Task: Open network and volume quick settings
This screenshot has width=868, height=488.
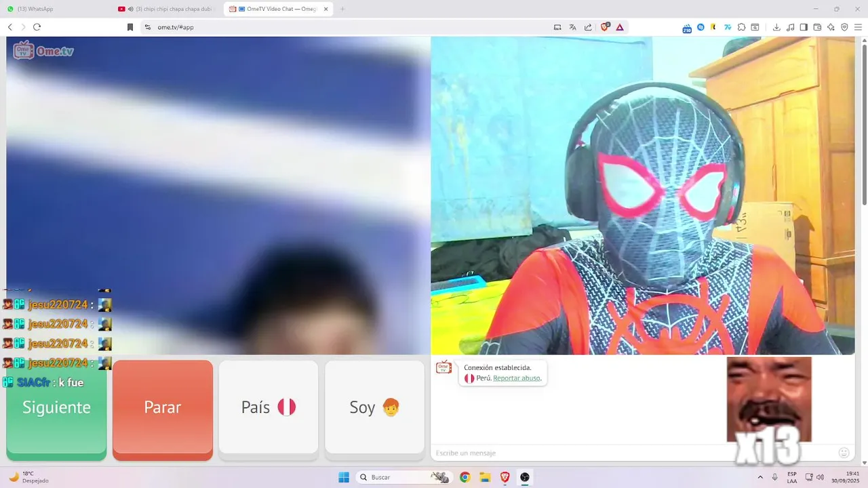Action: coord(814,477)
